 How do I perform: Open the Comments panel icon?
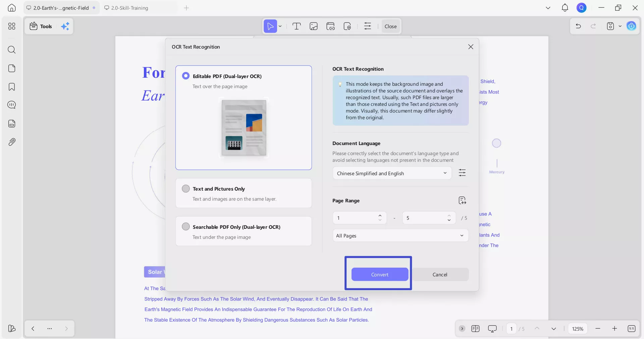point(12,105)
